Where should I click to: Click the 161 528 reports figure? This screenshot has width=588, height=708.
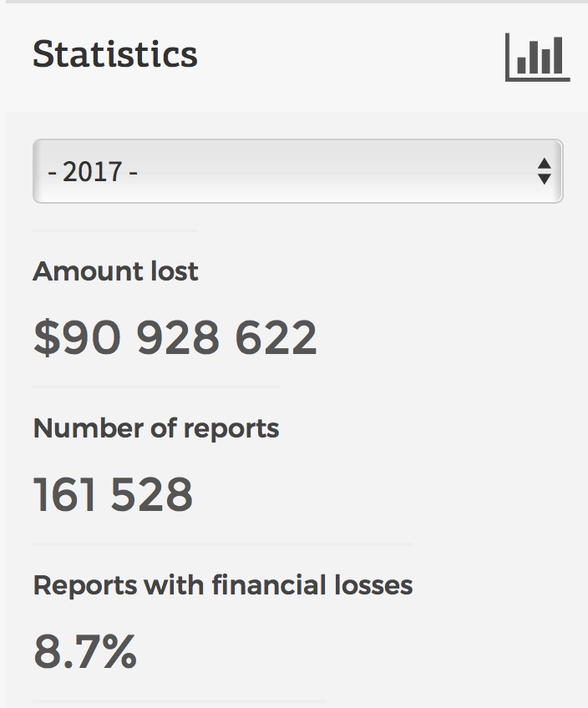114,494
